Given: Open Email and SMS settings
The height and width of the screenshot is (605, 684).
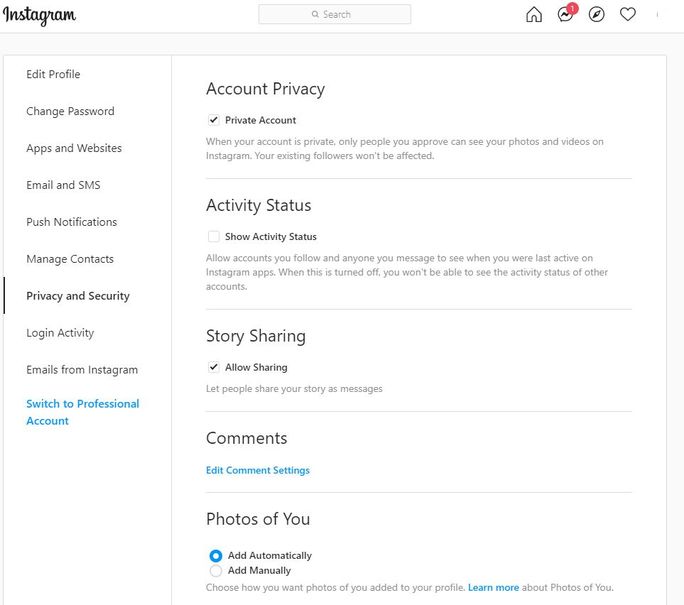Looking at the screenshot, I should coord(63,185).
